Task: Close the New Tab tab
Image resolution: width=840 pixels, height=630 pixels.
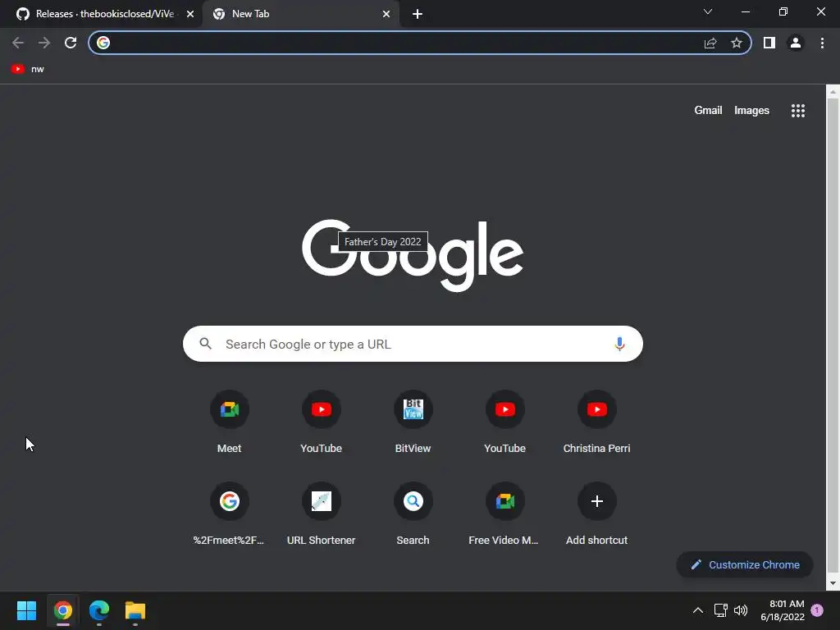Action: pyautogui.click(x=386, y=14)
